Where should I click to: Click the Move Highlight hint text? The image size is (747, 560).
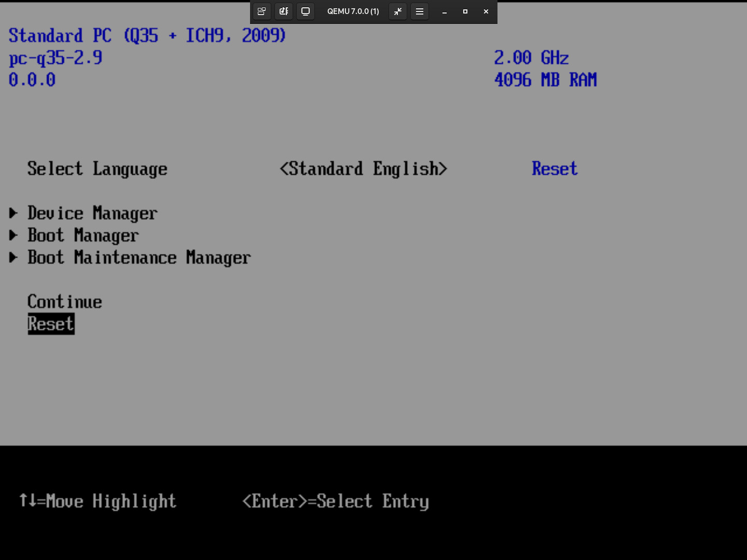pyautogui.click(x=111, y=501)
